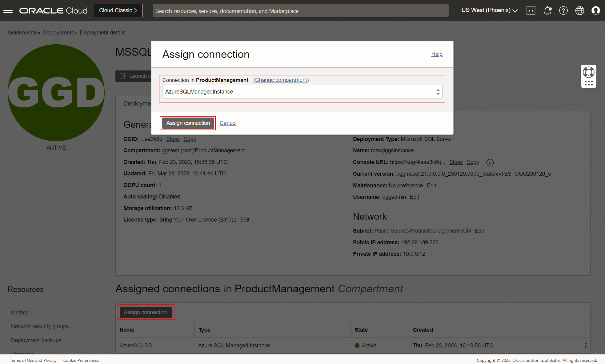Click the help question mark icon

coord(563,10)
